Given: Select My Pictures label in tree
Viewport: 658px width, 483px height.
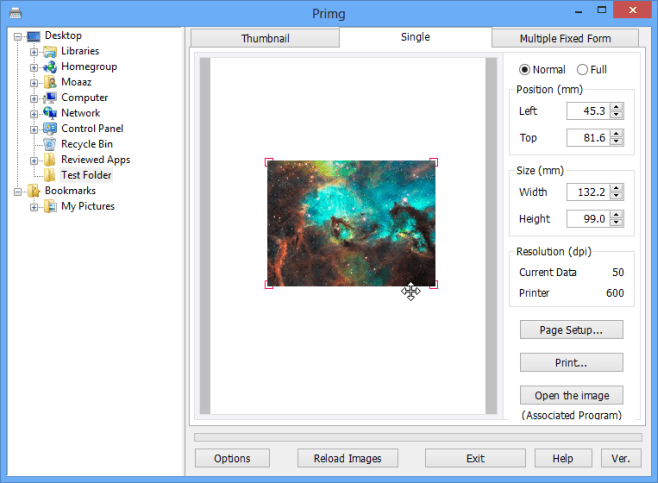Looking at the screenshot, I should pos(88,206).
